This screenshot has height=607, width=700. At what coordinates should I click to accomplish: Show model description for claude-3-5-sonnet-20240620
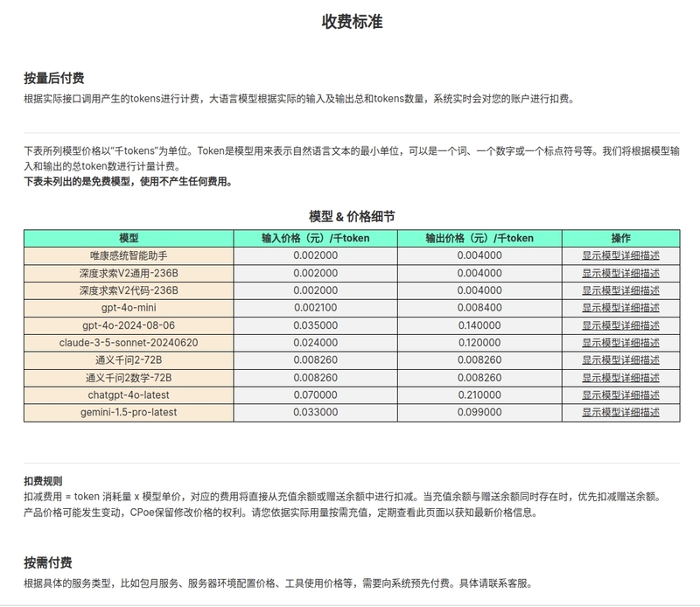click(620, 343)
